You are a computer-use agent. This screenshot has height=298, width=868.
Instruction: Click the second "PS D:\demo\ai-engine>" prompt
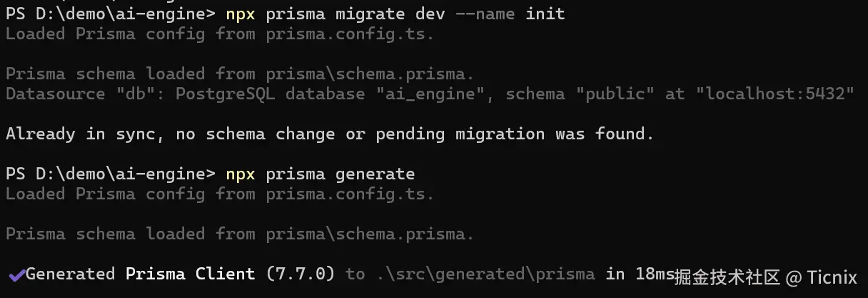tap(110, 174)
